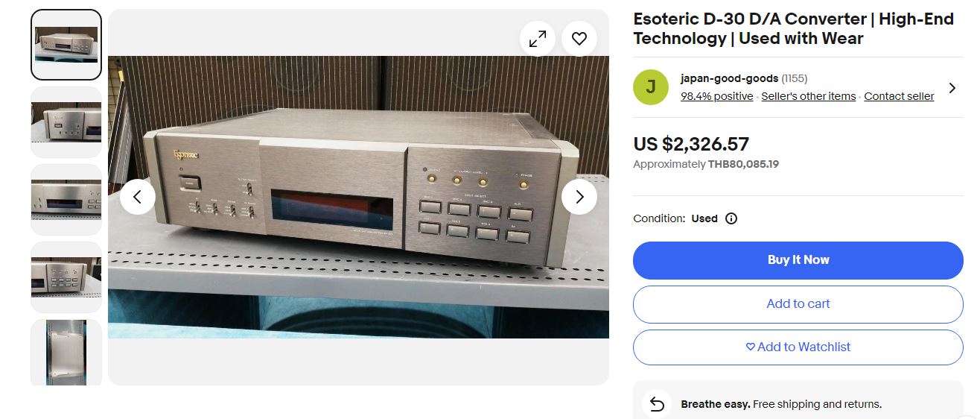This screenshot has height=419, width=980.
Task: Go to the previous image with left arrow
Action: [x=138, y=197]
